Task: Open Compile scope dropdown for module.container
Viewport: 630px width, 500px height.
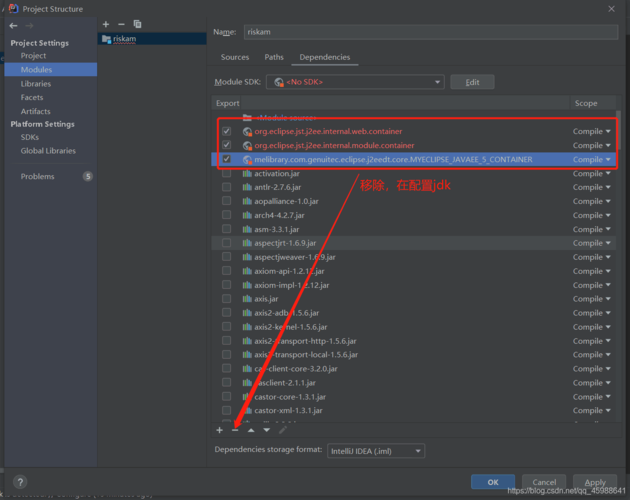Action: click(591, 145)
